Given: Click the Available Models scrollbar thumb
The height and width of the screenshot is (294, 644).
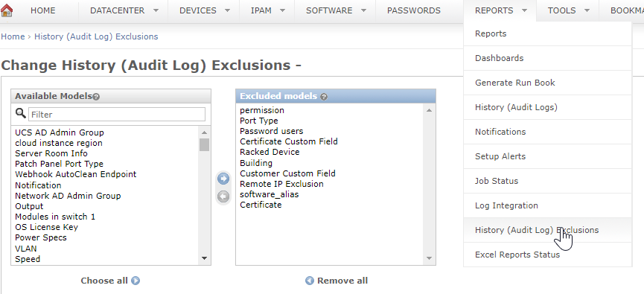Looking at the screenshot, I should pos(204,144).
